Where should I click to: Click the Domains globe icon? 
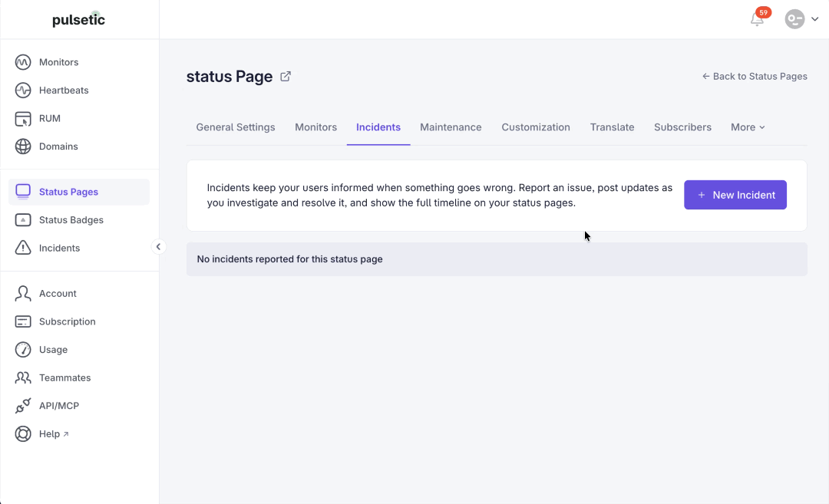click(23, 147)
